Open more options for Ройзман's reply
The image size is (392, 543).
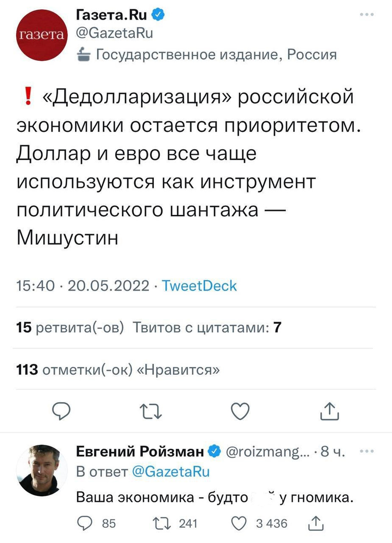point(366,451)
